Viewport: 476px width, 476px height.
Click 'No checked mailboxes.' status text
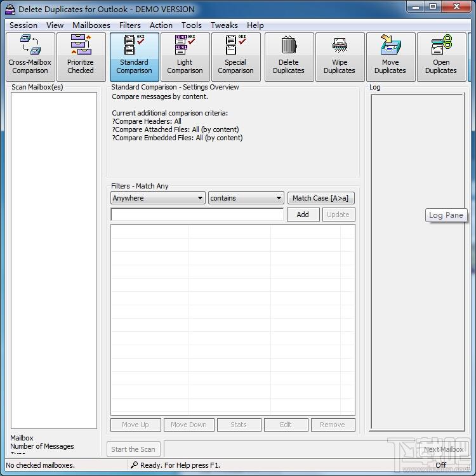click(x=40, y=465)
